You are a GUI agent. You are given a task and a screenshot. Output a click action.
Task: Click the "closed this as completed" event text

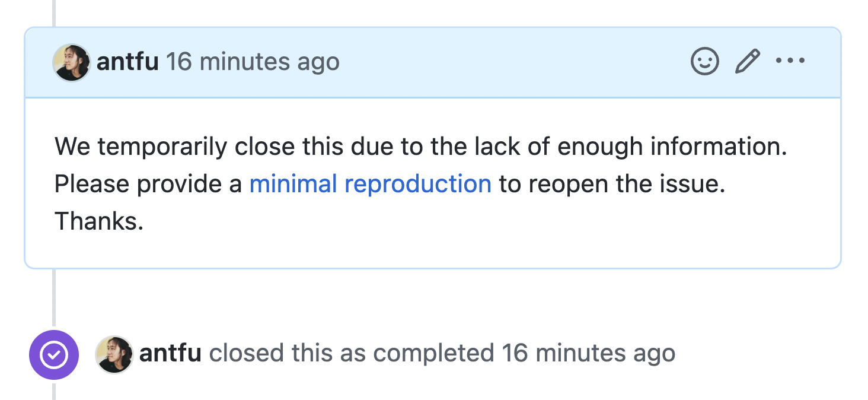[351, 354]
